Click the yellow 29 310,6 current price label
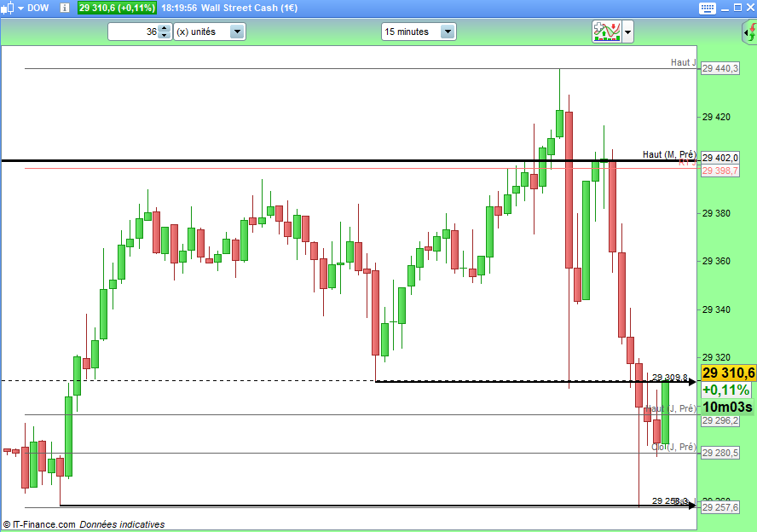The height and width of the screenshot is (532, 757). tap(729, 373)
